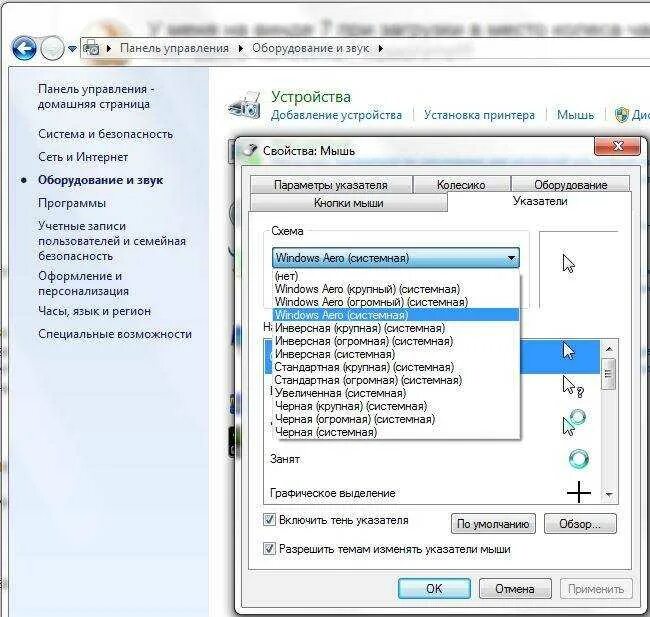Click Установка принтера link

[x=479, y=115]
